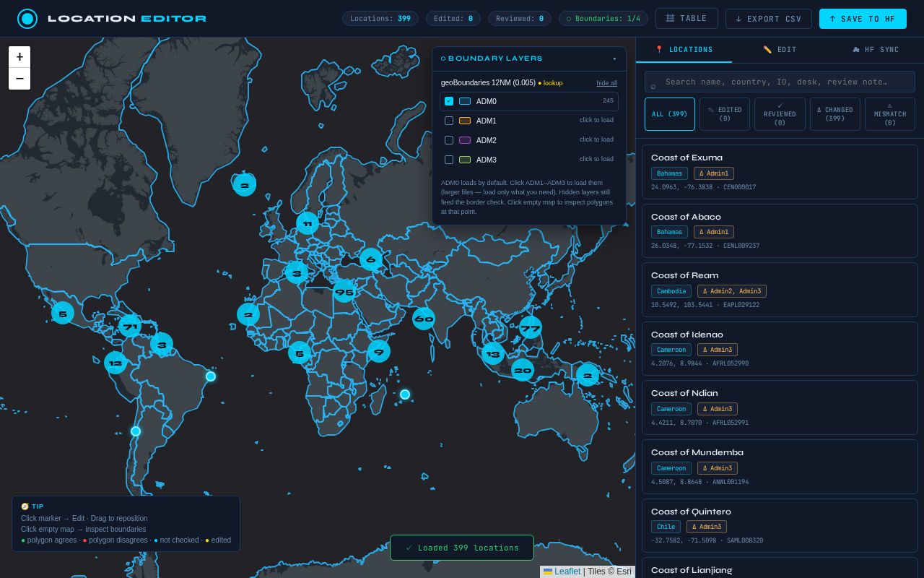This screenshot has height=578, width=924.
Task: Select the Coast of Exuma location card
Action: pos(780,172)
